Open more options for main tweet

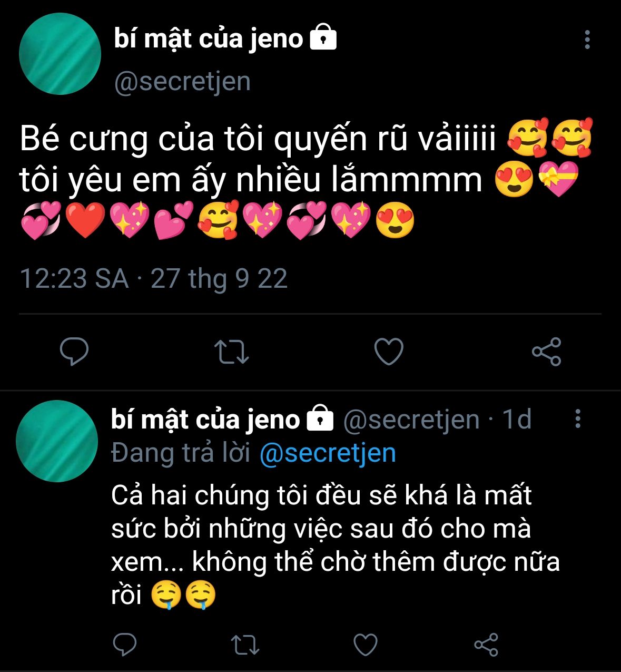587,40
